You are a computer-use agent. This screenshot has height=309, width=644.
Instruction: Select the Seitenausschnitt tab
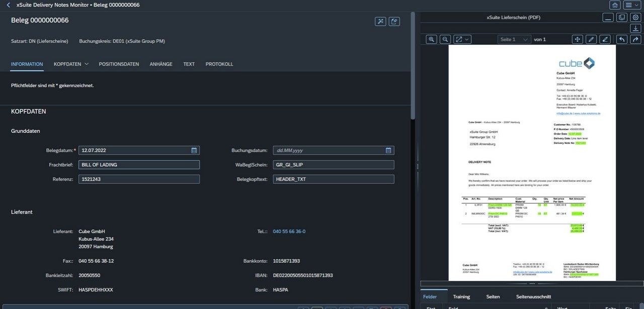[x=534, y=297]
